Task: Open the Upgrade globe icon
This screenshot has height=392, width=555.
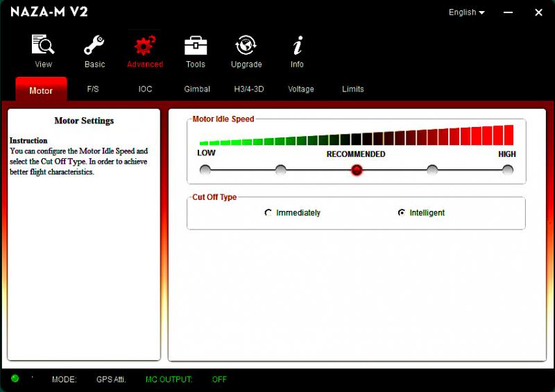Action: point(246,46)
